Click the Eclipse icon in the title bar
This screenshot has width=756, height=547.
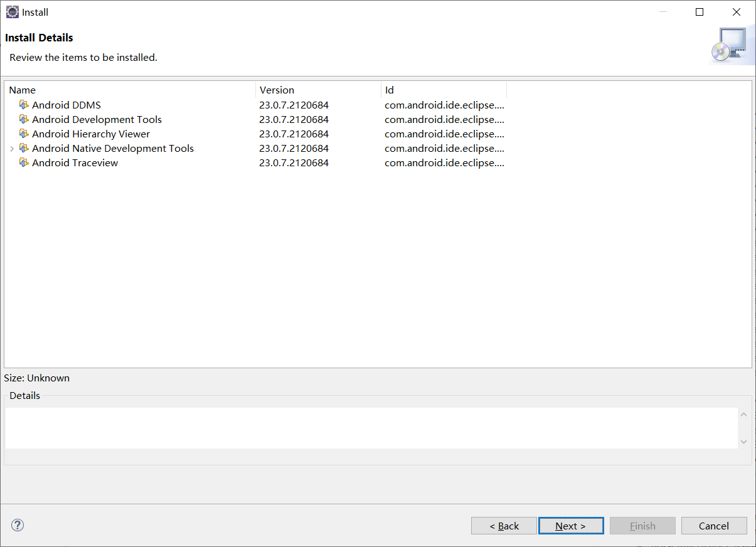click(x=12, y=12)
